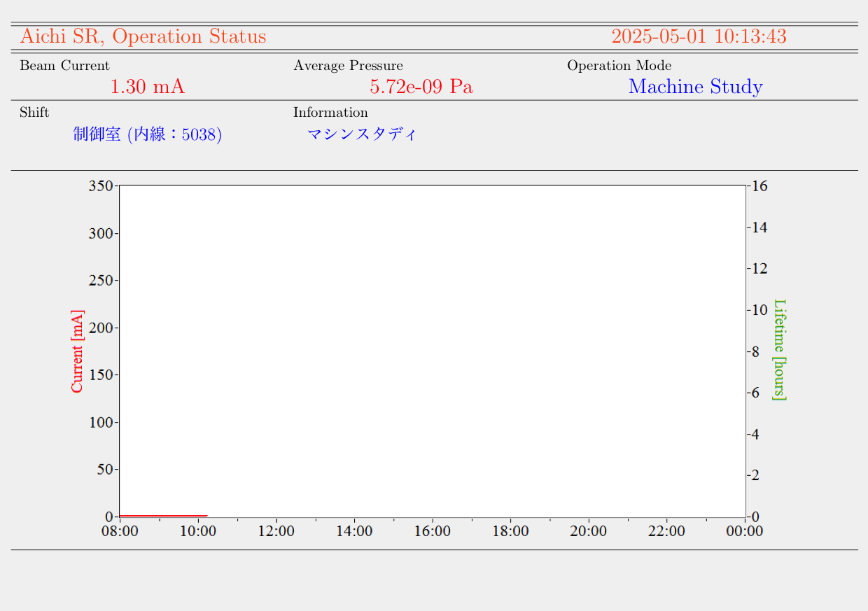The image size is (868, 611).
Task: Click the 200 tick on the current axis
Action: (101, 328)
